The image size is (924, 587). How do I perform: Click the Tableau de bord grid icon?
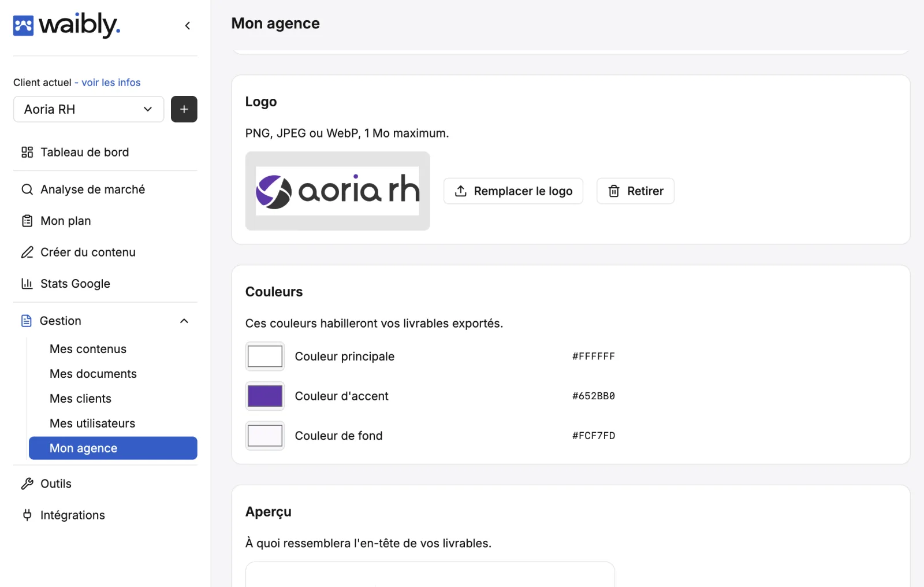[27, 152]
